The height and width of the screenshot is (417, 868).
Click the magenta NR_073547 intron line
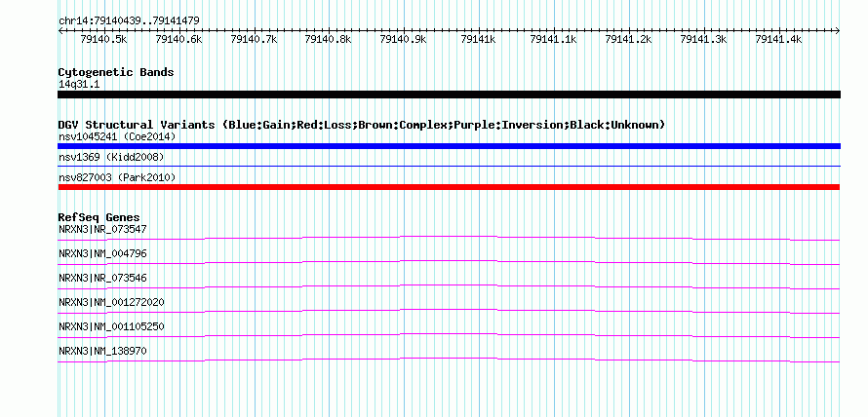(x=449, y=236)
